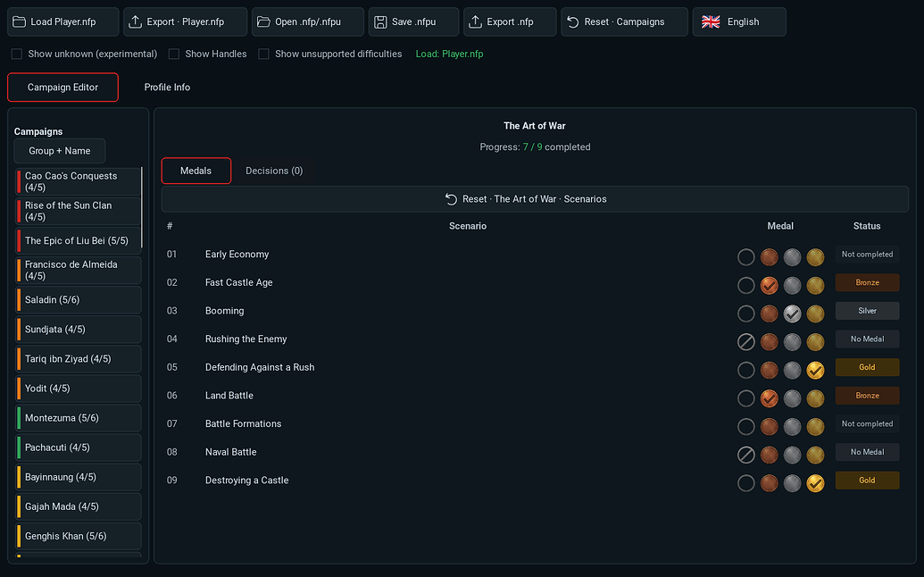Click the open-folder icon on Open .nfp/.nfpu

(x=263, y=21)
